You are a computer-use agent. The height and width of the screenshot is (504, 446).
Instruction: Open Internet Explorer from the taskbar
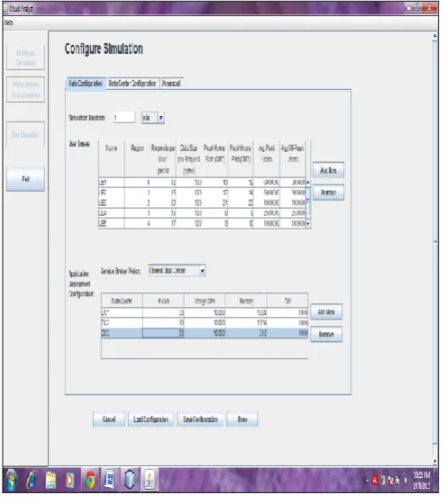32,481
